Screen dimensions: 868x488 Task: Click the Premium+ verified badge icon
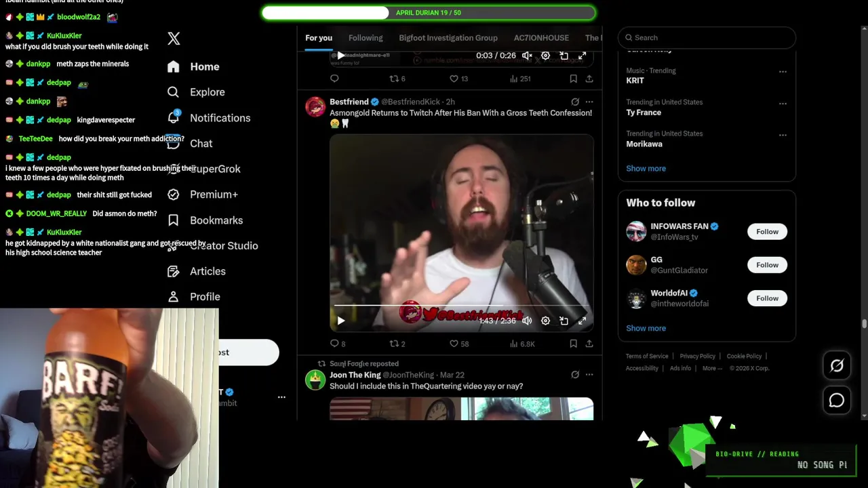174,195
